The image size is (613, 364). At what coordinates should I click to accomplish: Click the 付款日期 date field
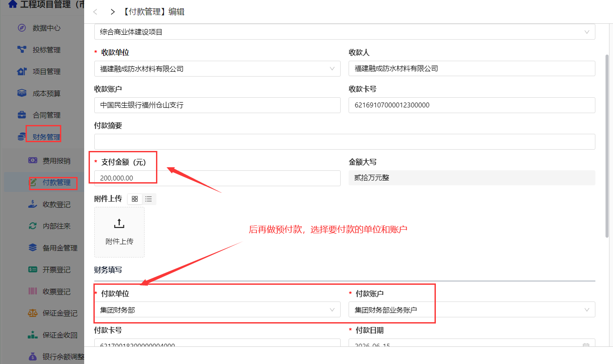(472, 343)
